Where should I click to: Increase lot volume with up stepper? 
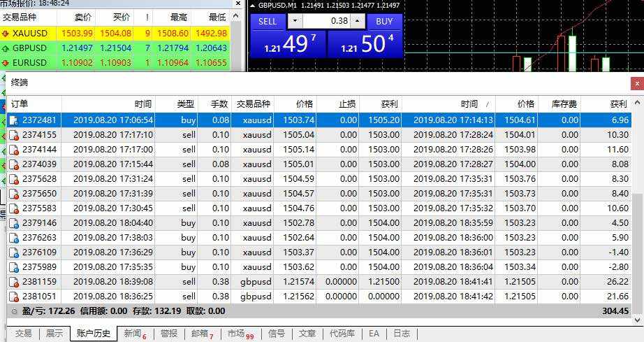pyautogui.click(x=358, y=21)
